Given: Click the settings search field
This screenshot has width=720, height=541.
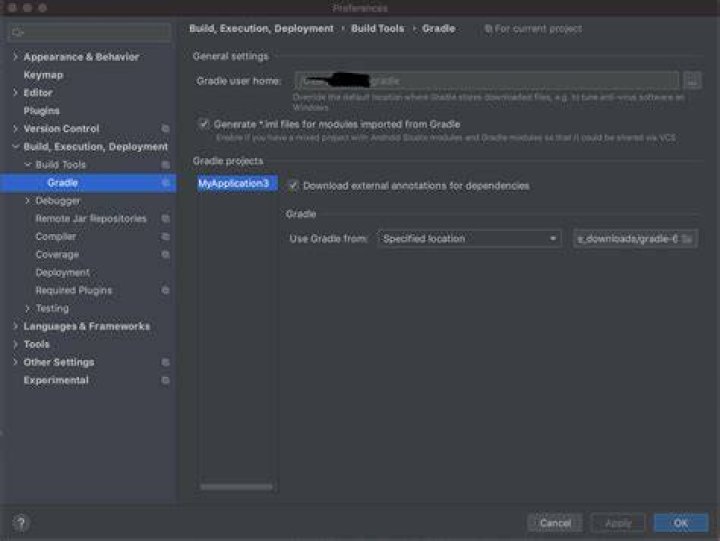Looking at the screenshot, I should [90, 33].
